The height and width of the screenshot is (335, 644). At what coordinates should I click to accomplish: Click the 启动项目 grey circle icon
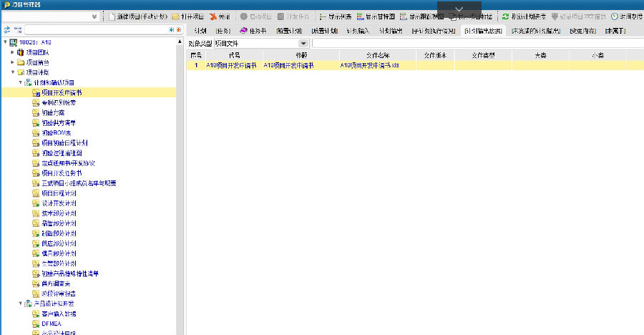coord(243,16)
